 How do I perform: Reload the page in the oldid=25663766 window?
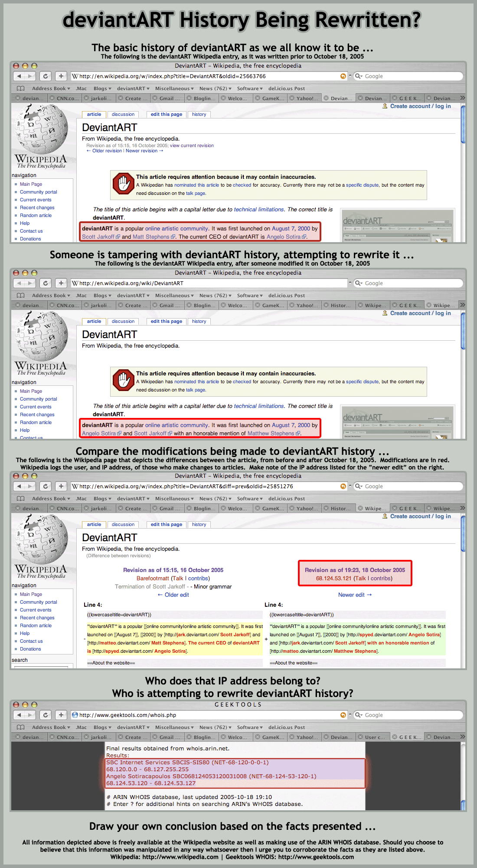[46, 76]
